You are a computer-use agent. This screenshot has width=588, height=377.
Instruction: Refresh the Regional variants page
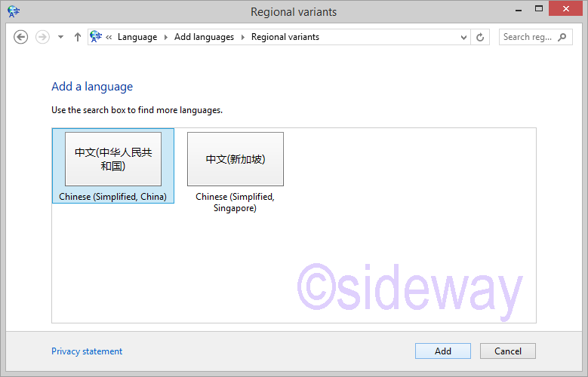point(481,37)
